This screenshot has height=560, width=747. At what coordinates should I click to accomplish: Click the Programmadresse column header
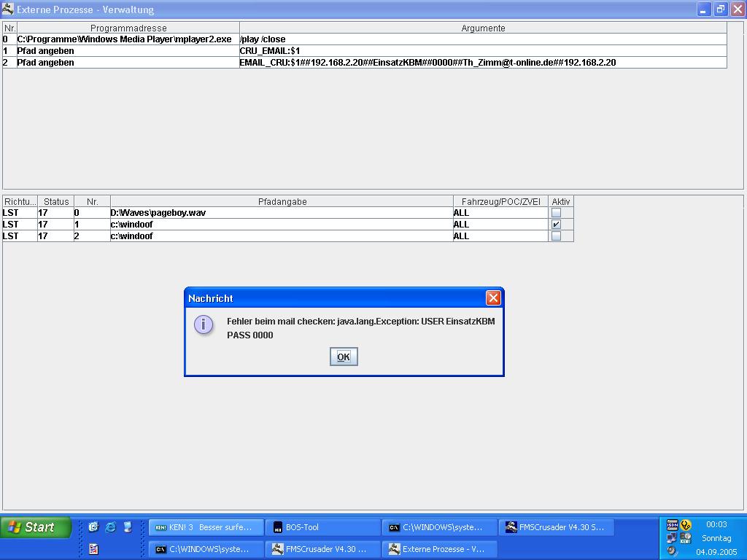(128, 28)
